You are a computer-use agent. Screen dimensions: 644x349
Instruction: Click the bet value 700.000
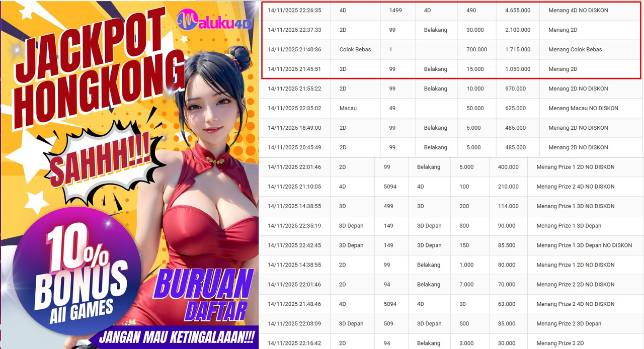click(476, 49)
